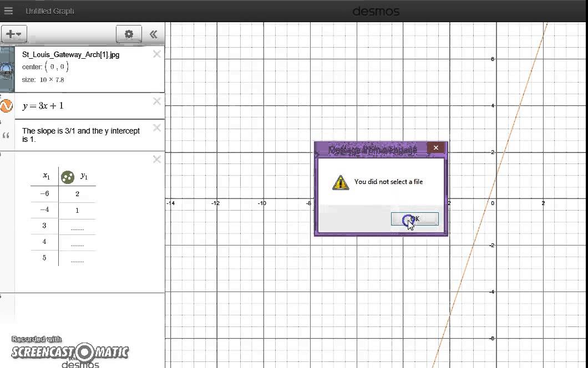Select the Gateway Arch image thumbnail
588x368 pixels.
(7, 69)
